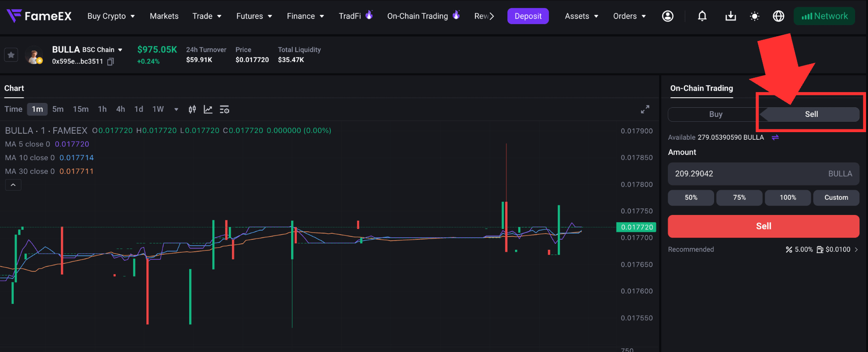868x352 pixels.
Task: Click the flame icon beside On-Chain Trading menu
Action: (x=456, y=15)
